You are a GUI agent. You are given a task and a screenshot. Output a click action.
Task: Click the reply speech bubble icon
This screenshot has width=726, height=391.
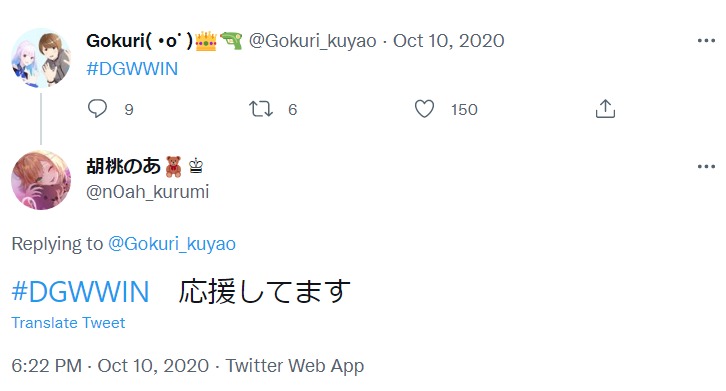(x=97, y=109)
